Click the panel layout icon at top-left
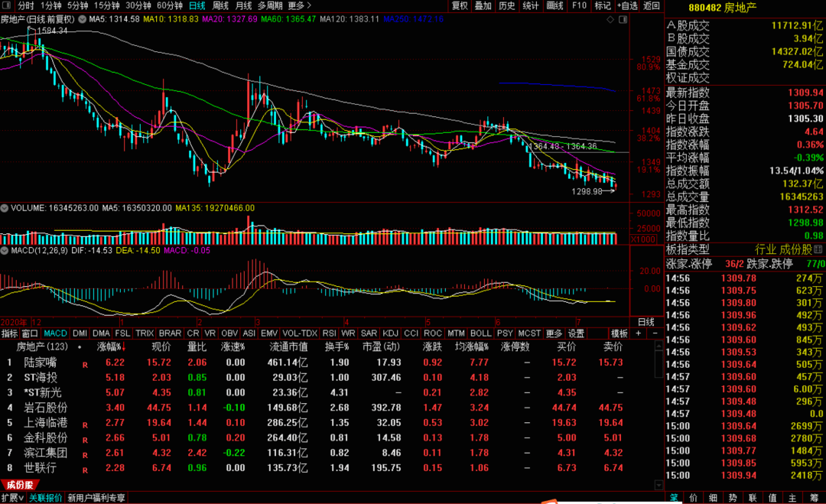 click(6, 5)
